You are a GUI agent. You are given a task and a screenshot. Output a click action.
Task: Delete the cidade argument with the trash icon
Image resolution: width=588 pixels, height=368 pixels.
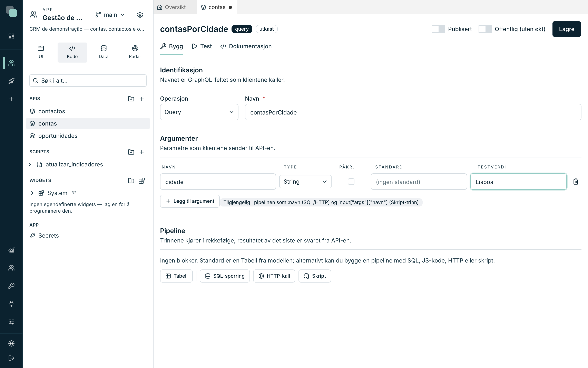pyautogui.click(x=576, y=182)
